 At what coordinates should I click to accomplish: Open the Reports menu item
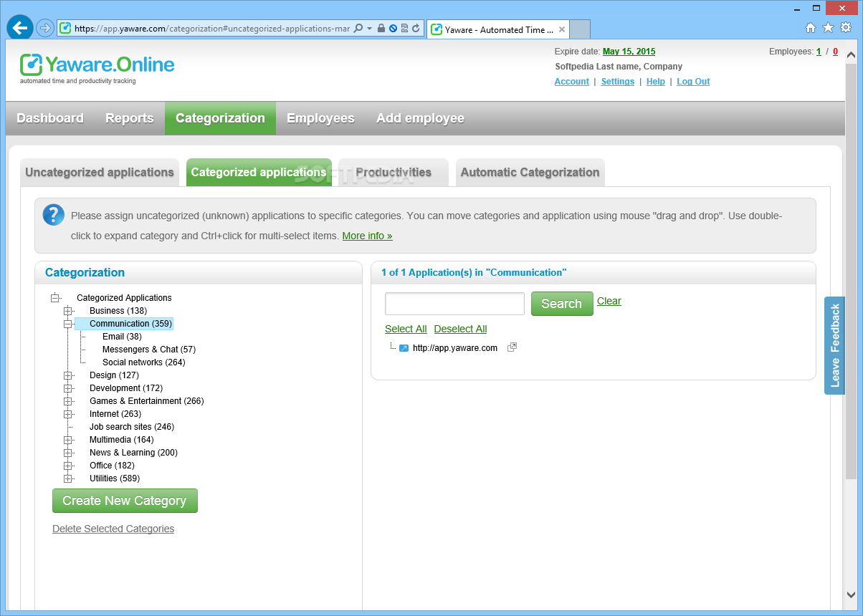pyautogui.click(x=130, y=118)
